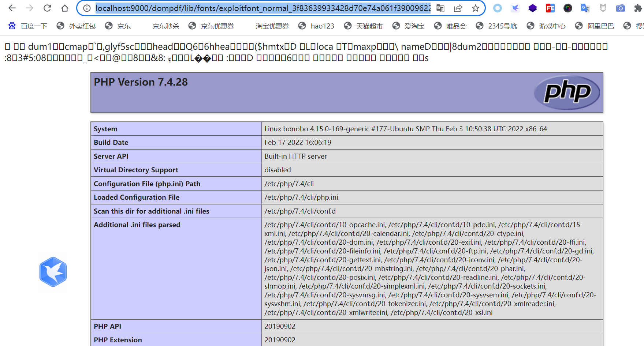The image size is (644, 346).
Task: Select the PHP Extension label
Action: [x=118, y=340]
